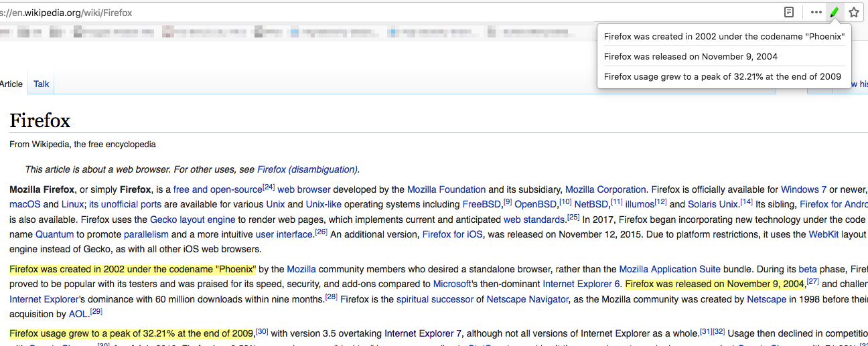Follow the 'free and open-source' link
This screenshot has height=346, width=868.
tap(218, 189)
